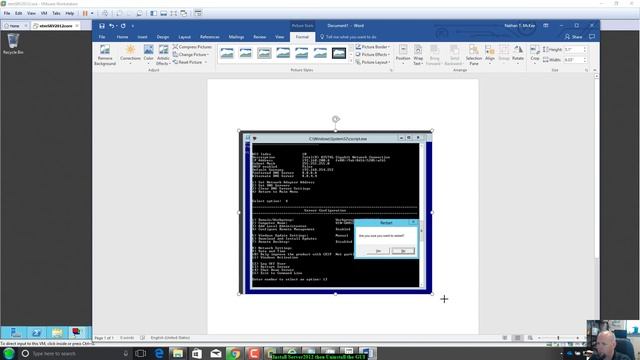Screen dimensions: 640x360
Task: Switch to the Design tab
Action: point(162,37)
